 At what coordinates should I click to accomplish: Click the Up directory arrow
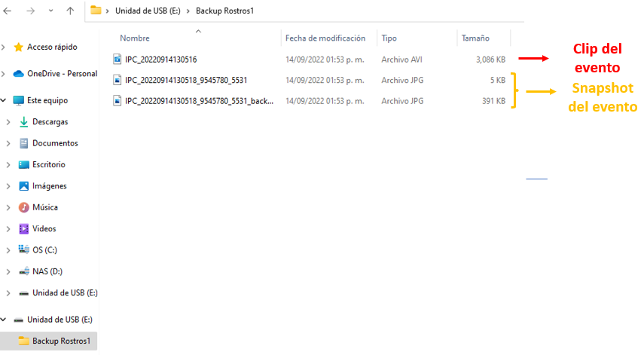70,11
